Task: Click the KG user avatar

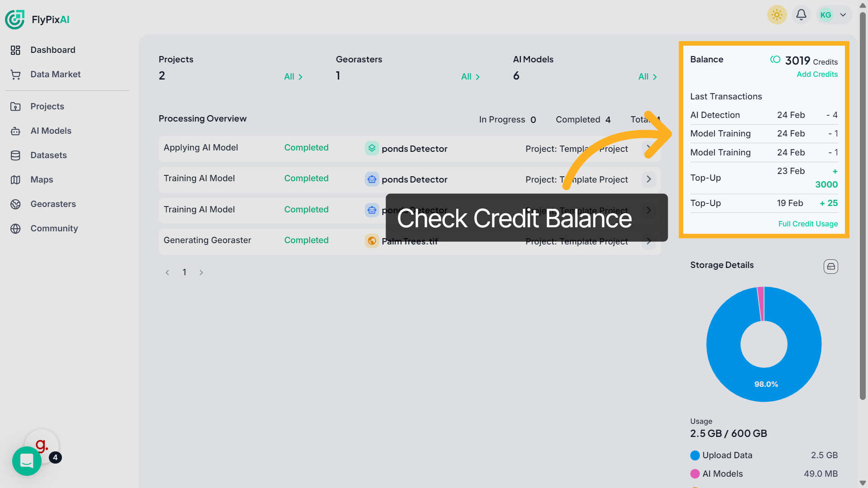Action: click(826, 15)
